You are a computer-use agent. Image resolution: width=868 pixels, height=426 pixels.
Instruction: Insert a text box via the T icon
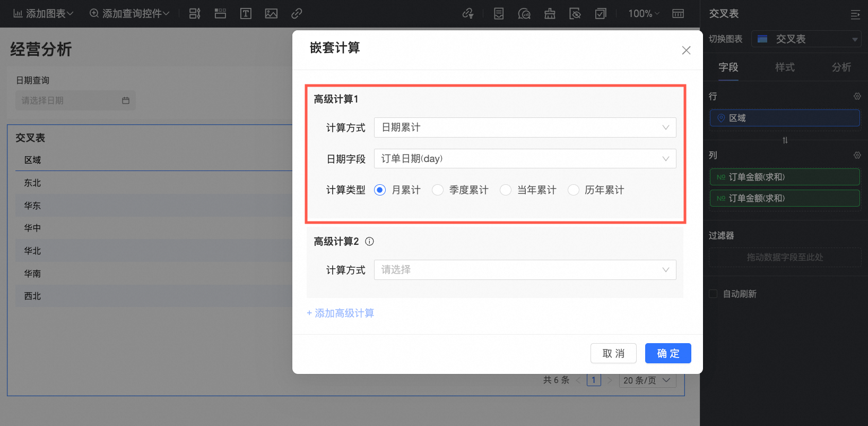(246, 13)
